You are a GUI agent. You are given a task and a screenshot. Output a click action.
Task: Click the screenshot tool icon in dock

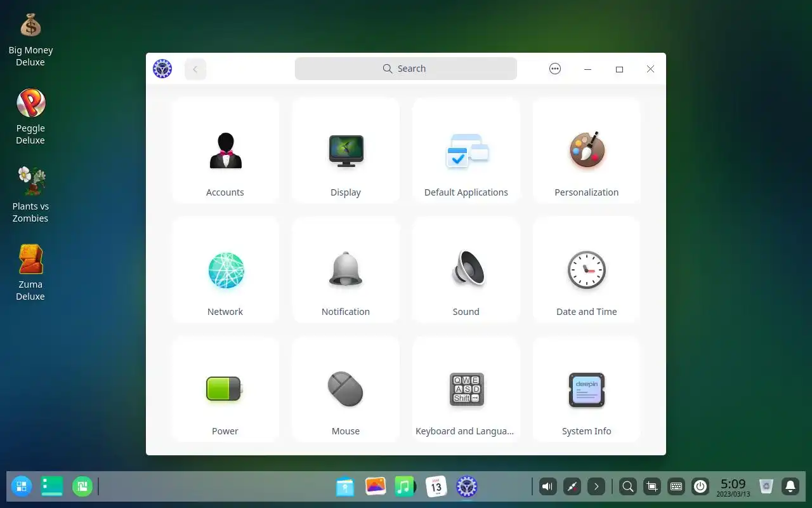point(652,487)
